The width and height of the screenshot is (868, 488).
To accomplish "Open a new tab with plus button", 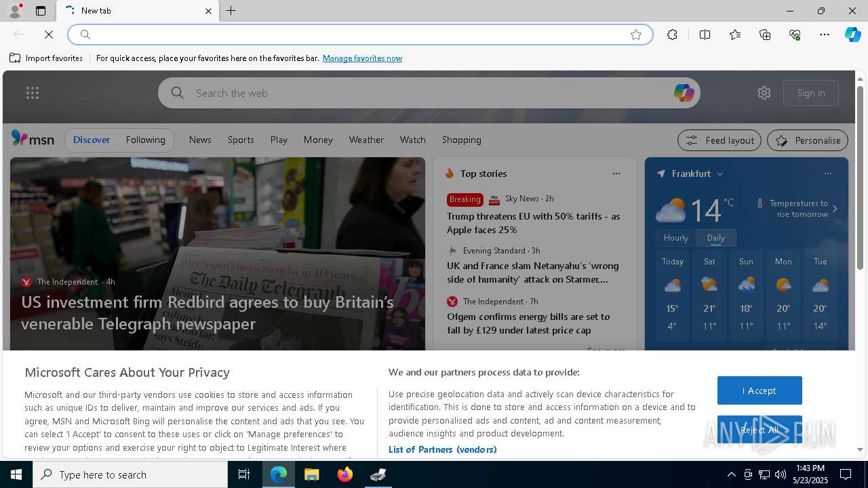I will (x=231, y=11).
